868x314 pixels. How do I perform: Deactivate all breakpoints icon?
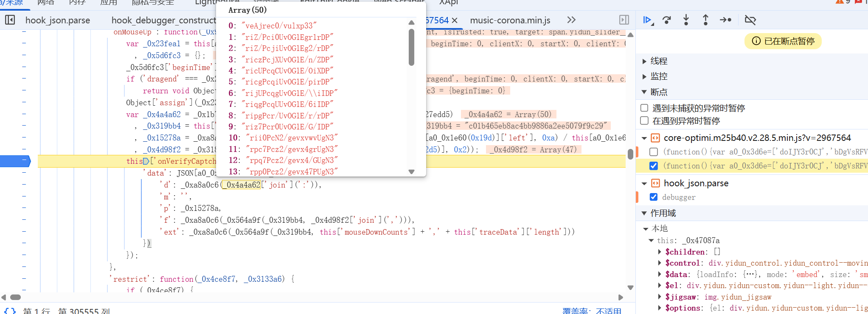[750, 20]
